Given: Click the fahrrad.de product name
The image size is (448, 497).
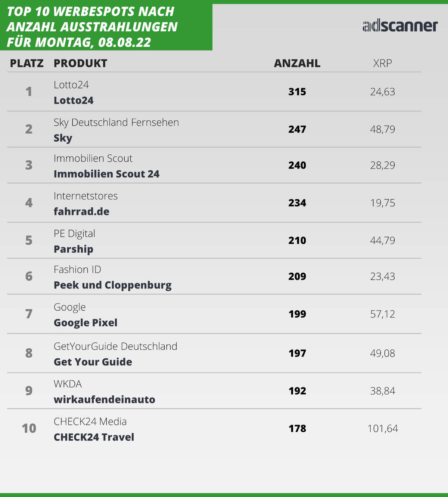Looking at the screenshot, I should 81,212.
